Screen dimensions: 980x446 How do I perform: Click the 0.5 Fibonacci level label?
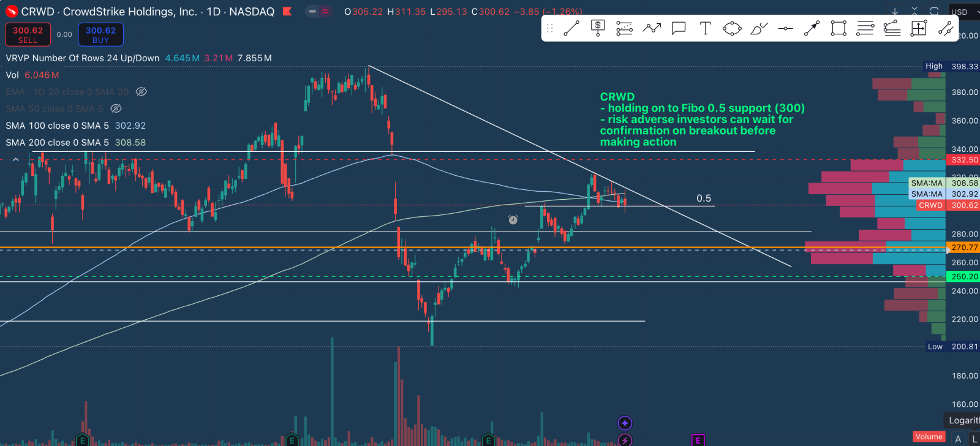click(704, 198)
